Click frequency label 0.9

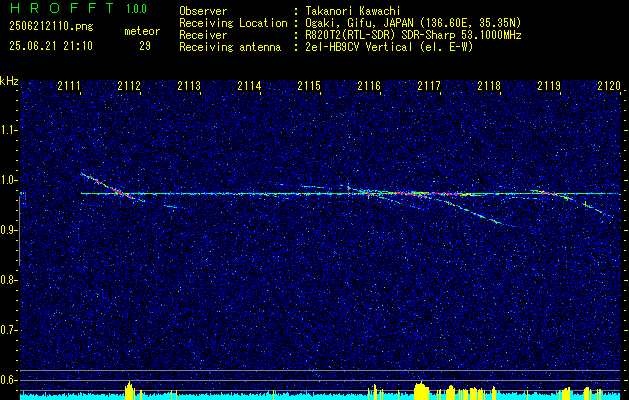pyautogui.click(x=7, y=230)
